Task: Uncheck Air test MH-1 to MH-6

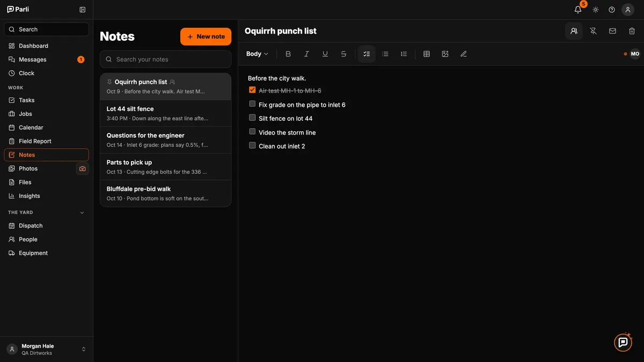Action: point(252,90)
